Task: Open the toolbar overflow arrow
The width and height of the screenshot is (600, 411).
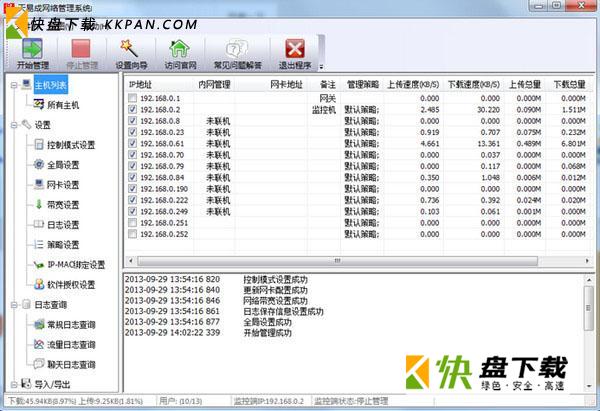Action: pyautogui.click(x=321, y=67)
